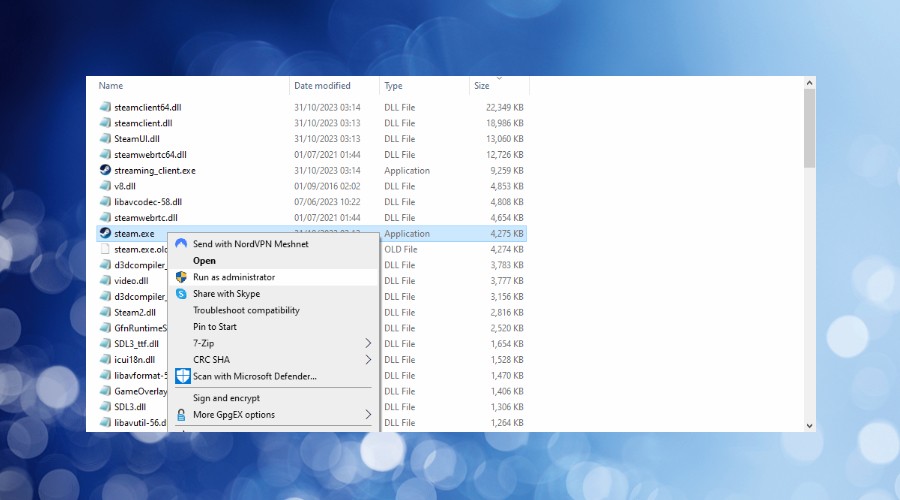Choose Scan with Microsoft Defender
Viewport: 900px width, 500px height.
[255, 376]
